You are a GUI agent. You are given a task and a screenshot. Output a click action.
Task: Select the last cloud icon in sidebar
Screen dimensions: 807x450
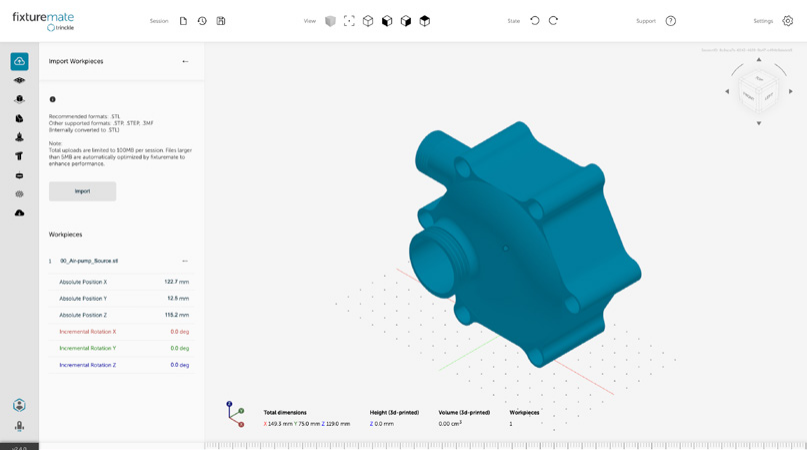[x=19, y=213]
